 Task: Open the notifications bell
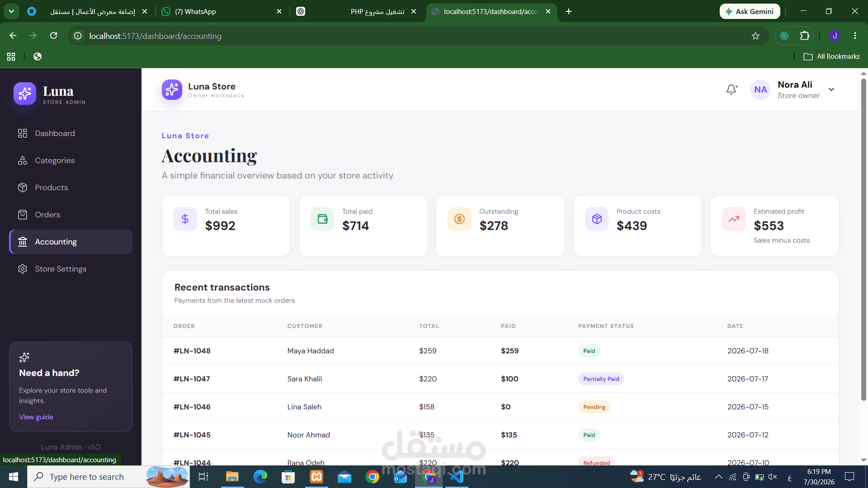(x=731, y=89)
